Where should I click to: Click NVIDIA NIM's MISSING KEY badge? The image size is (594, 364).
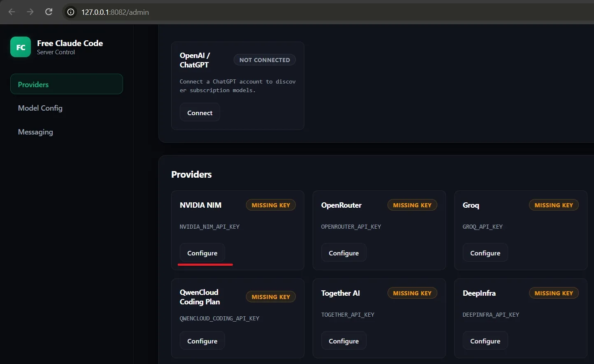click(271, 205)
